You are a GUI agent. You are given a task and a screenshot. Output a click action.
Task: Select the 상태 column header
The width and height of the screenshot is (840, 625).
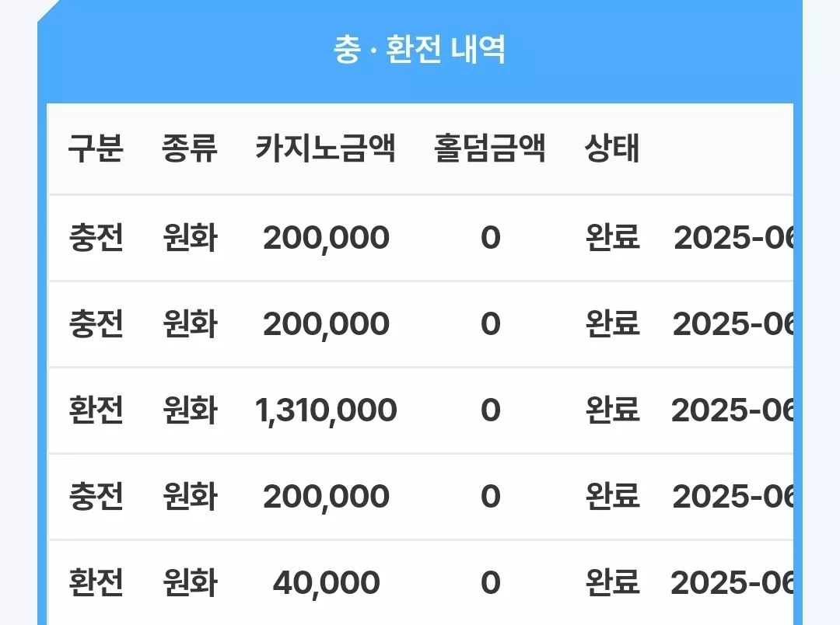[x=612, y=148]
